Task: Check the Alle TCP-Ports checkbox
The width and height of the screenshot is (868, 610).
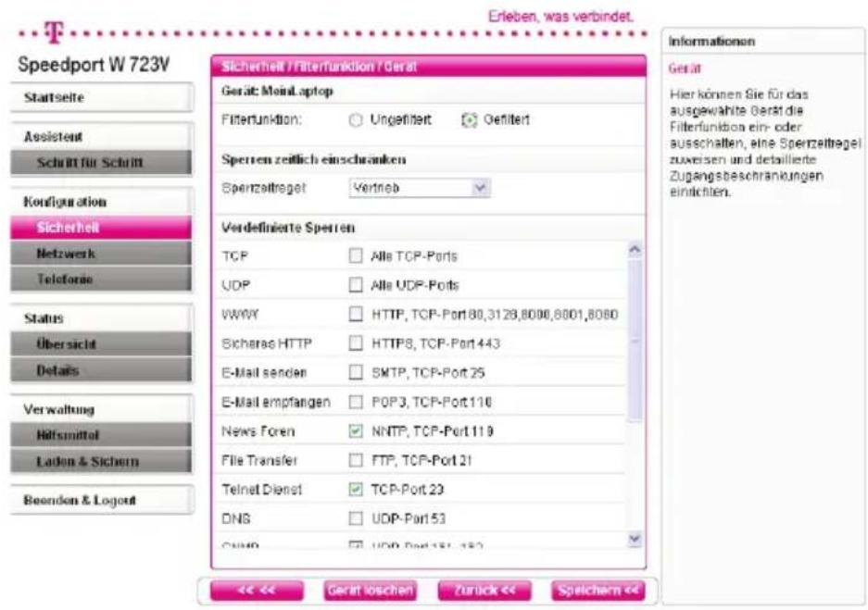Action: 356,255
